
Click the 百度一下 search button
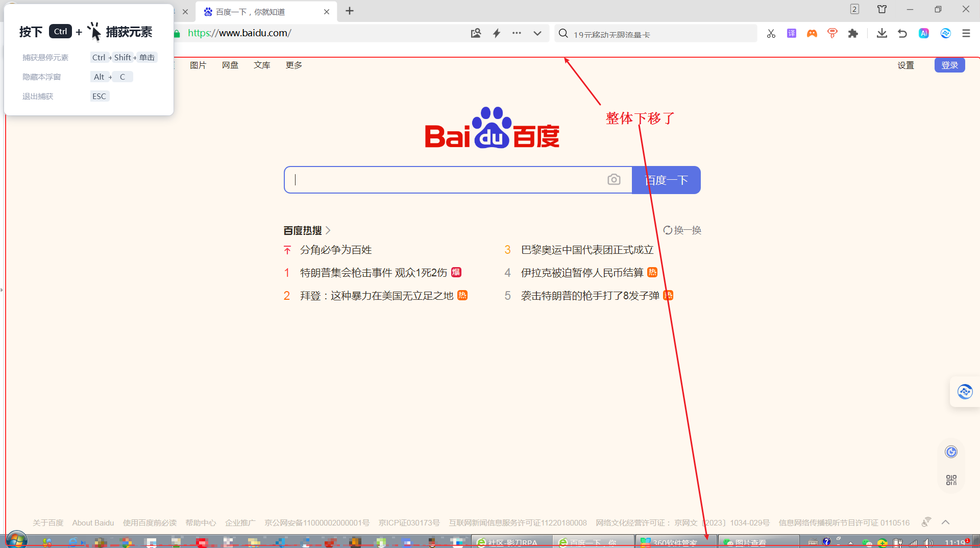click(x=666, y=180)
